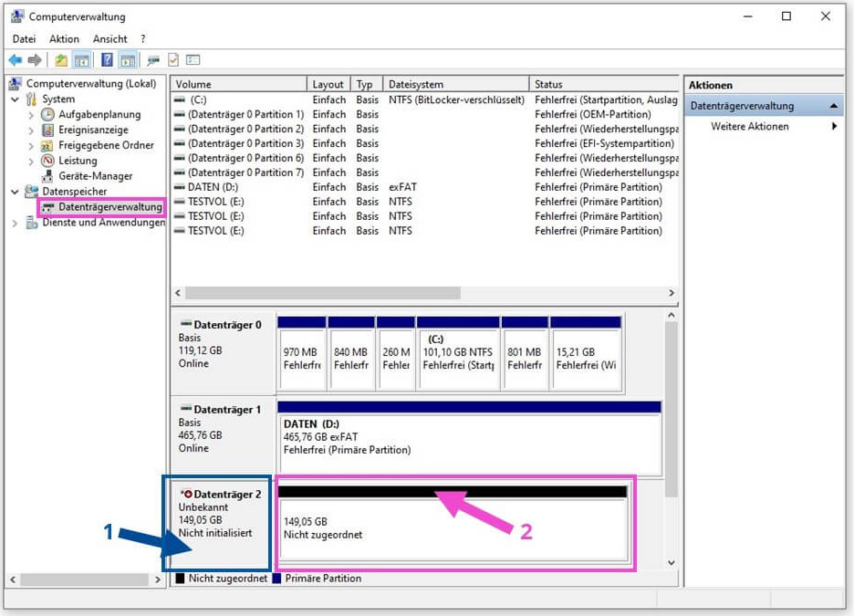Click the Computerverwaltung (Lokal) root icon
Image resolution: width=854 pixels, height=616 pixels.
(16, 83)
